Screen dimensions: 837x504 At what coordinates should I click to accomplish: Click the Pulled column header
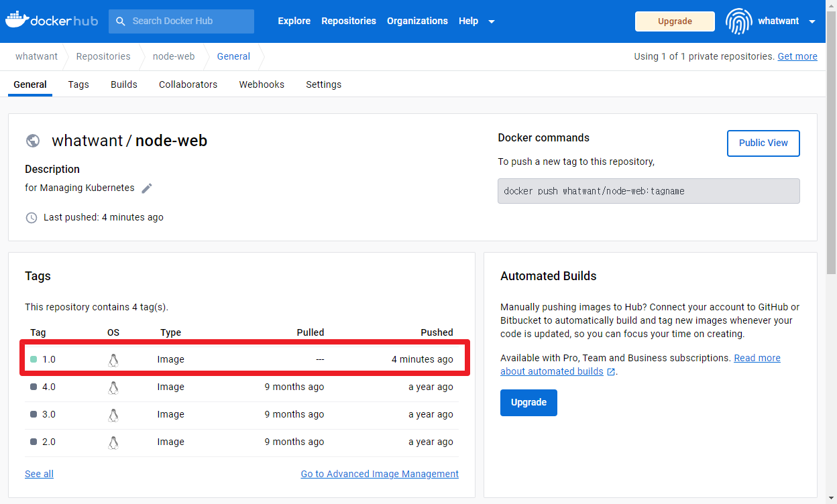[311, 332]
